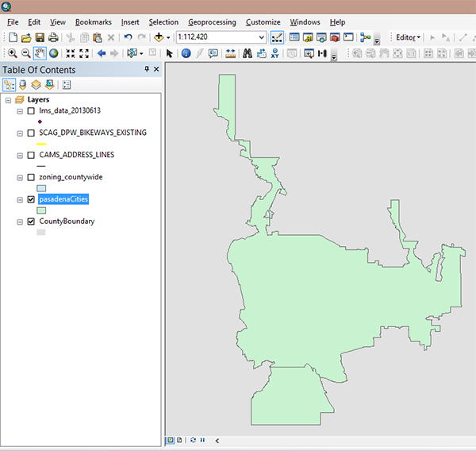The image size is (476, 451).
Task: Go back to previous extent
Action: [102, 53]
